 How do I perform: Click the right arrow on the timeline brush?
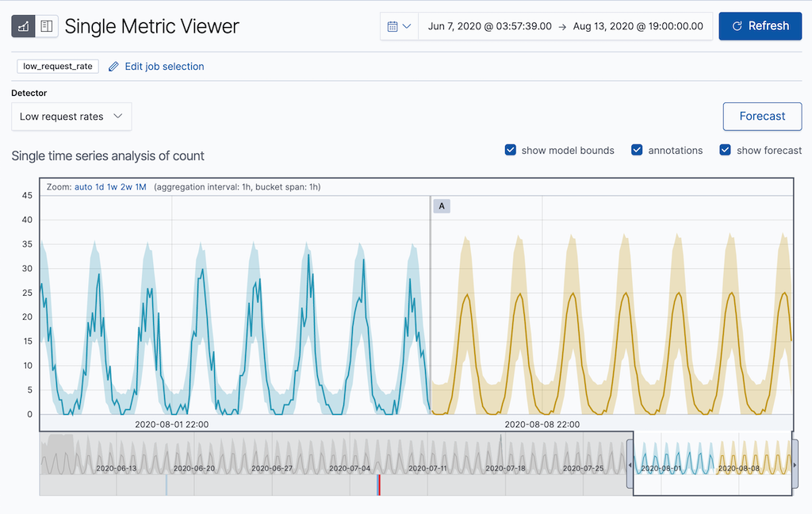pos(795,465)
